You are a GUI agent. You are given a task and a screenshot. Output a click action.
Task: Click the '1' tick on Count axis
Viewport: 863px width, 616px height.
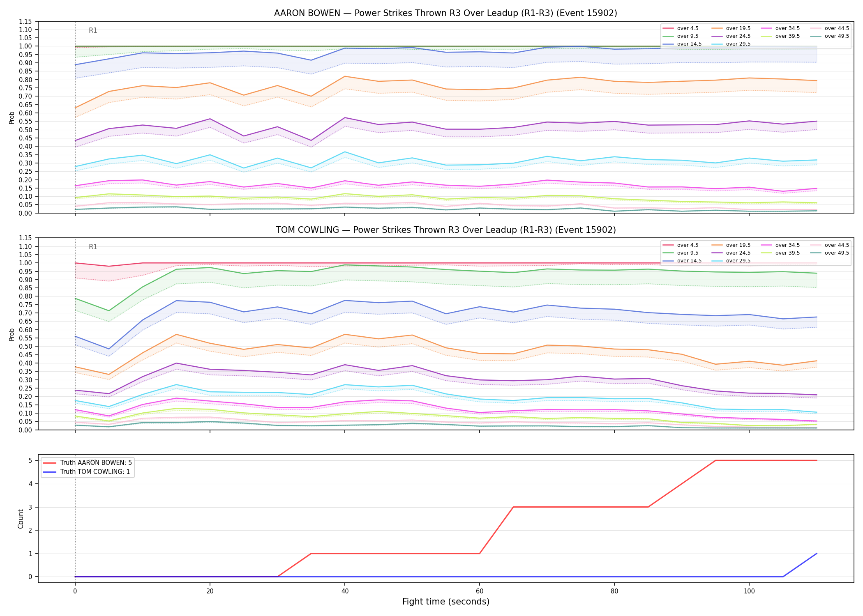[30, 554]
